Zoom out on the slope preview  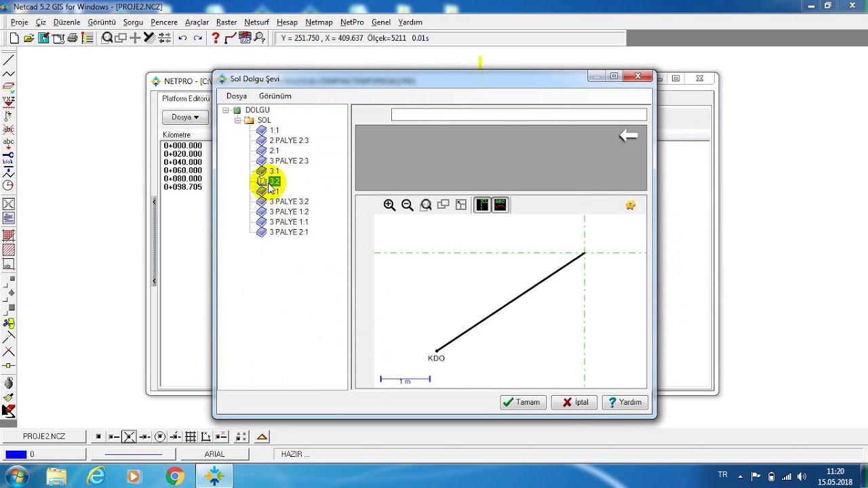[x=408, y=205]
